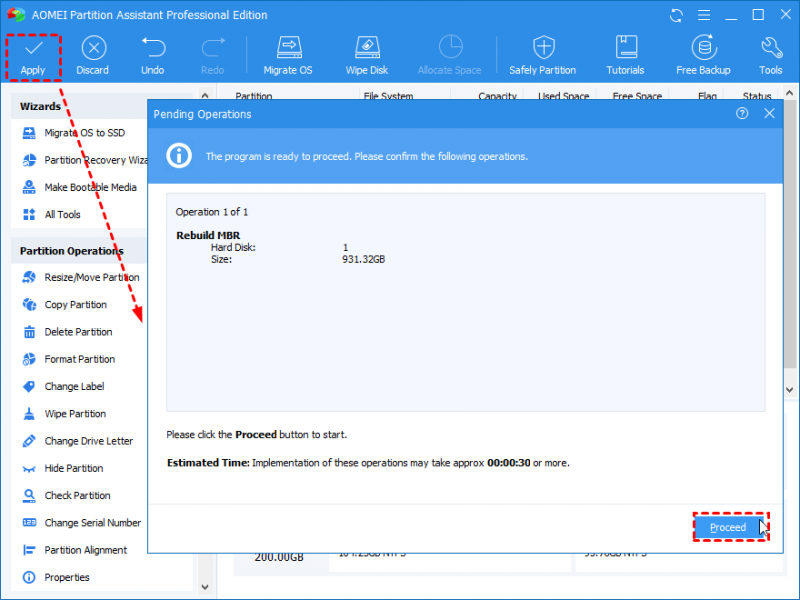Click the Rebuild MBR operation title
800x600 pixels.
click(x=208, y=235)
